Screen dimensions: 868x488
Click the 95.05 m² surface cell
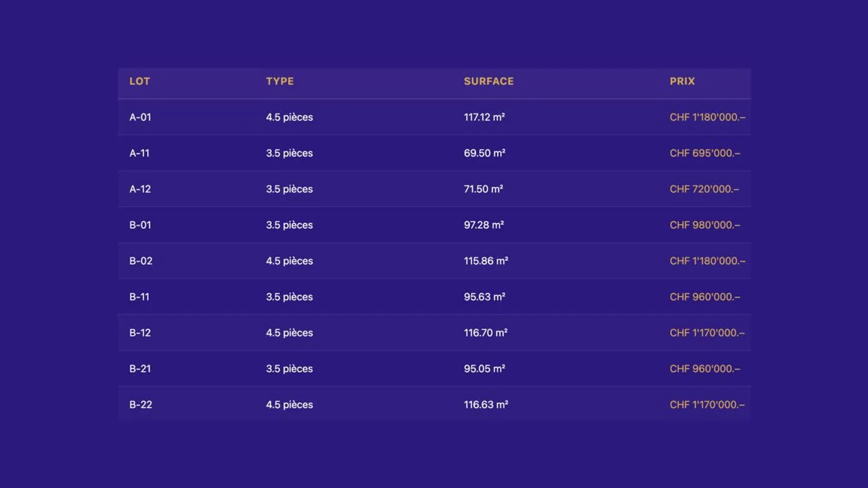pos(484,369)
